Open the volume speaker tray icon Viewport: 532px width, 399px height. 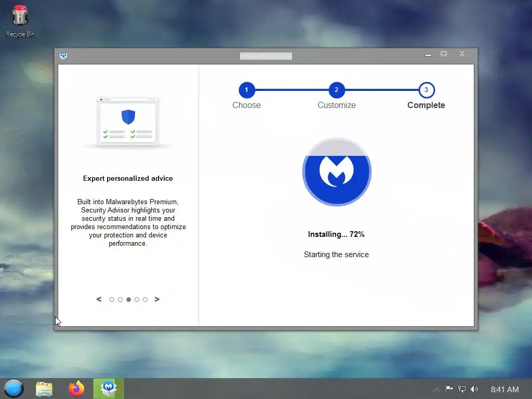(x=474, y=389)
